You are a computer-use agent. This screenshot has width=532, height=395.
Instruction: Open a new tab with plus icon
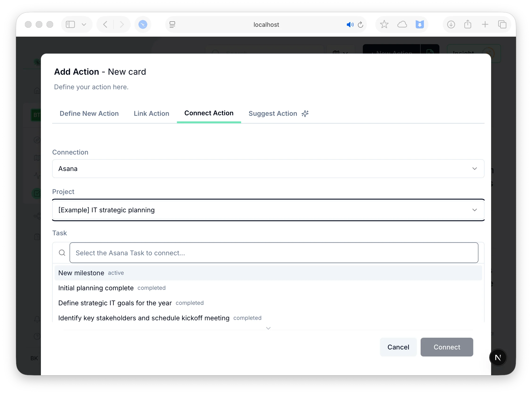click(x=485, y=24)
